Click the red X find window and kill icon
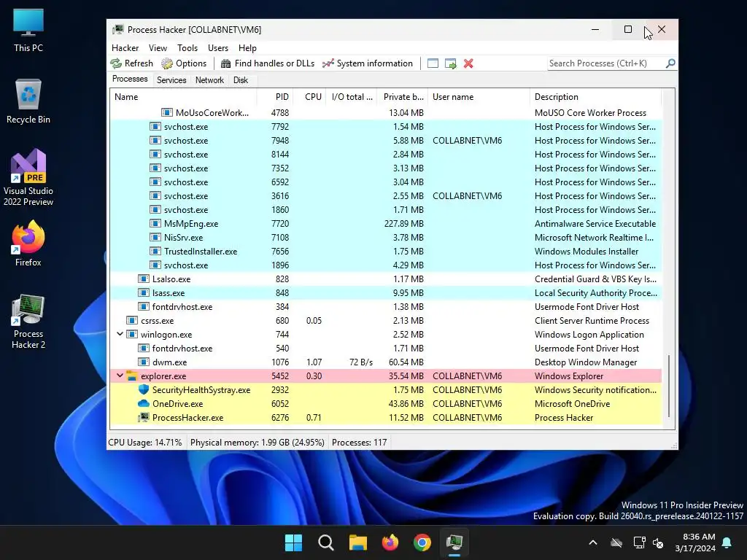 pos(468,63)
